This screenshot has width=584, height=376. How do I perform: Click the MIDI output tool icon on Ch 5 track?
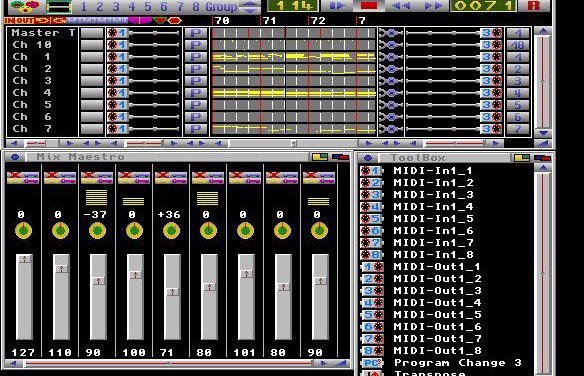pos(492,105)
